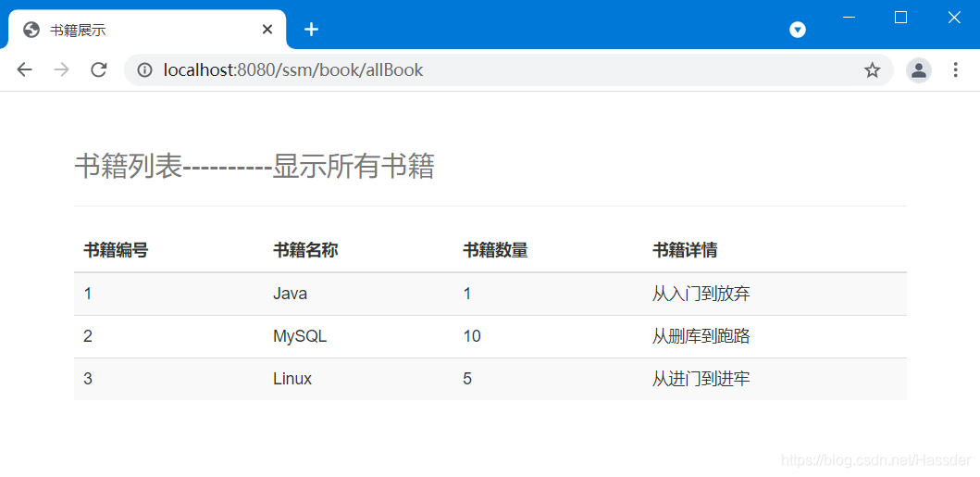Click the 书籍详情 column header
Image resolution: width=980 pixels, height=477 pixels.
point(685,251)
